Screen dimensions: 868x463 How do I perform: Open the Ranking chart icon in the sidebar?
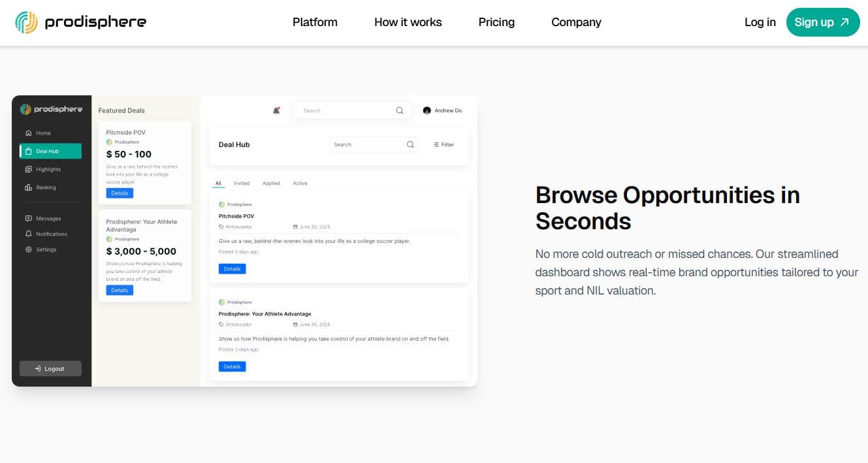point(28,187)
